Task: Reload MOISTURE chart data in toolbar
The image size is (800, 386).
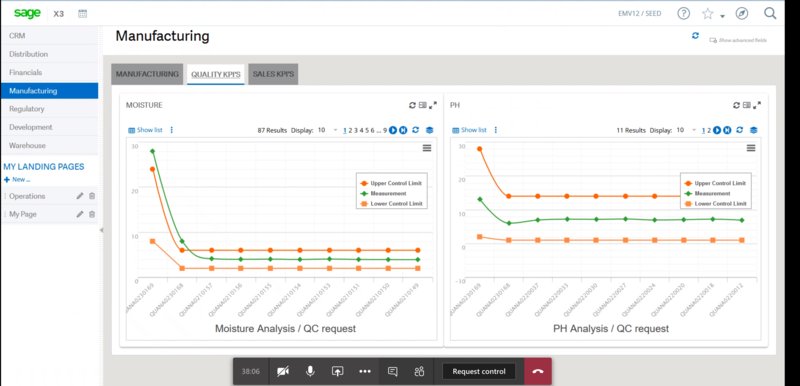Action: pos(415,130)
